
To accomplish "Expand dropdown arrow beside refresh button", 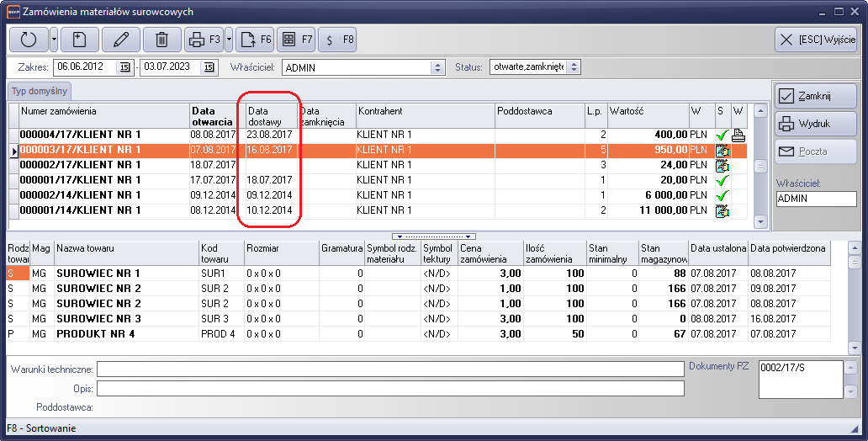I will tap(54, 40).
